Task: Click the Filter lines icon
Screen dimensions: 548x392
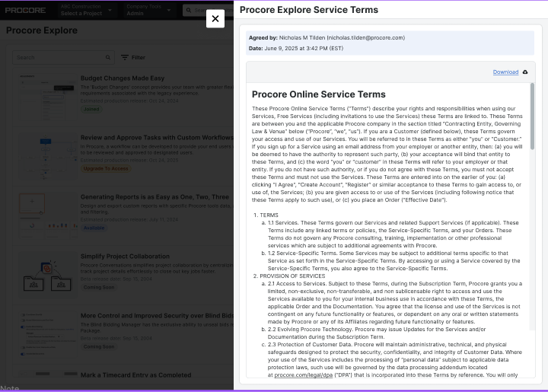Action: (x=125, y=57)
